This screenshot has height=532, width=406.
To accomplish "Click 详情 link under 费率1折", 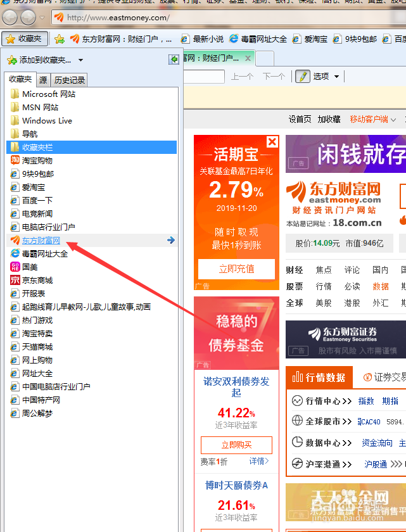I will 259,461.
